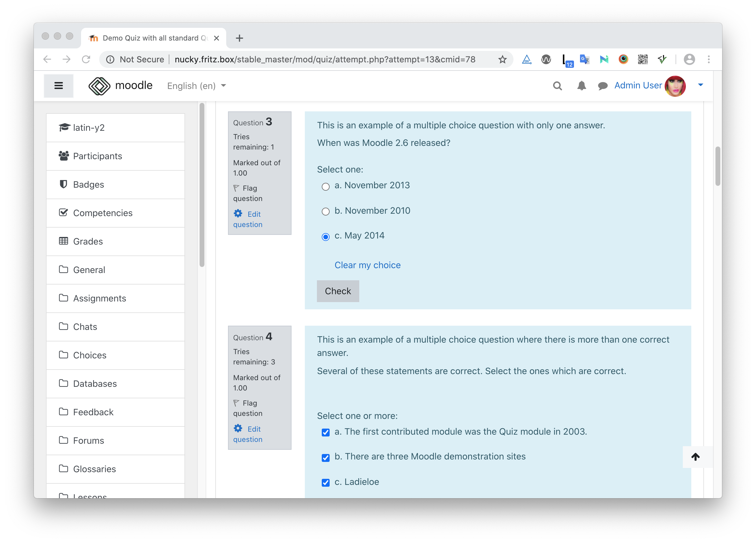Click the Admin User name link

pyautogui.click(x=638, y=85)
